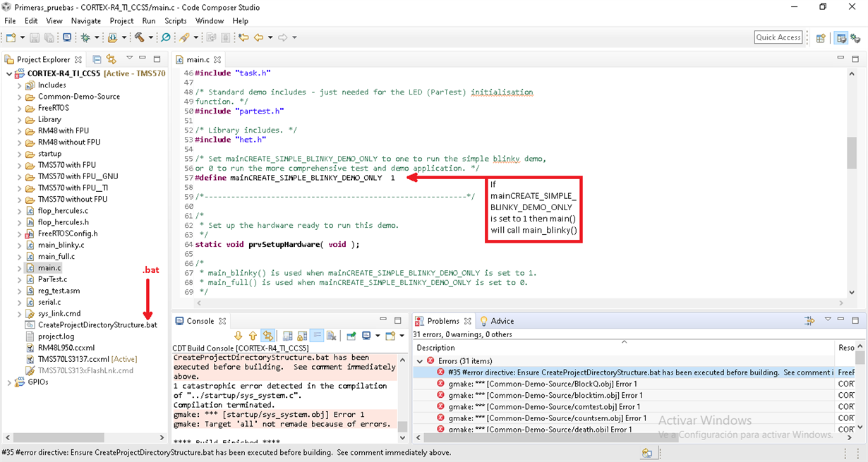Expand the startup folder
The image size is (868, 462).
click(x=20, y=154)
